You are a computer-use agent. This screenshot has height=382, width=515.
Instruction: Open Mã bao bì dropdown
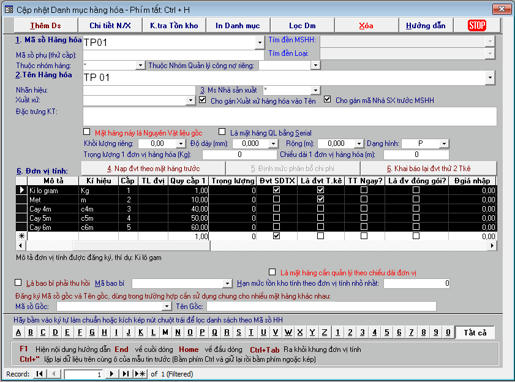(227, 284)
